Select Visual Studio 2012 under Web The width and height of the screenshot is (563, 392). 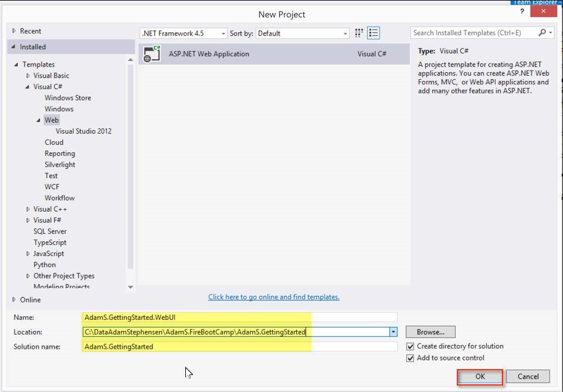coord(83,131)
